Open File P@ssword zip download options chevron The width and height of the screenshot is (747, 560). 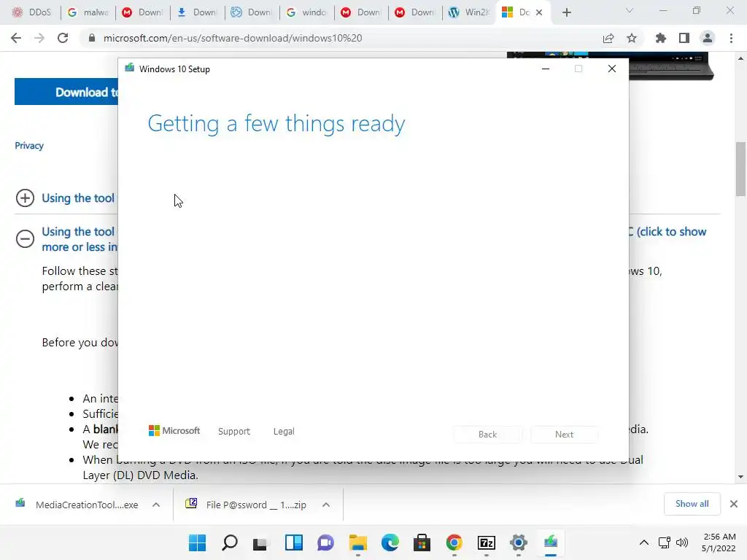326,505
